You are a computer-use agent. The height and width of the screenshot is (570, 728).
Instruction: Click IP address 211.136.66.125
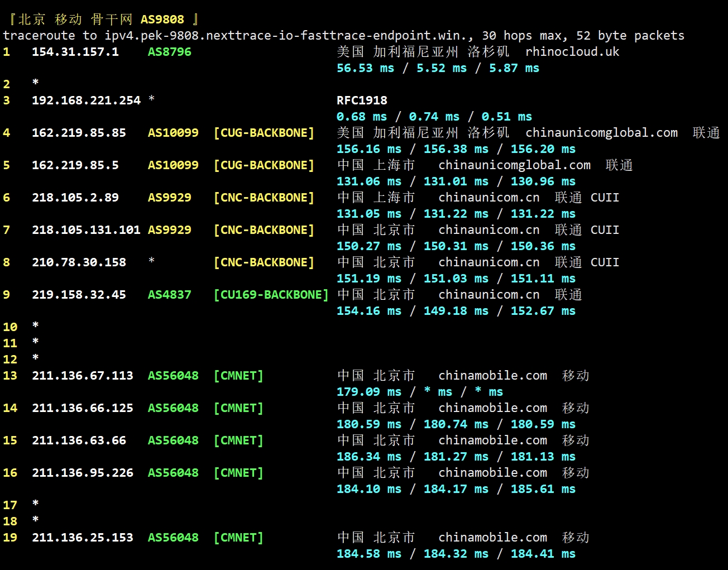(82, 408)
